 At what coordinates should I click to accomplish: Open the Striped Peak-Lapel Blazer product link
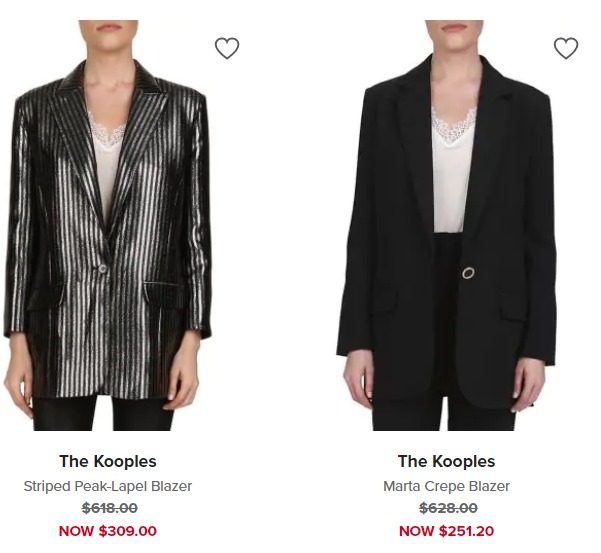[108, 486]
